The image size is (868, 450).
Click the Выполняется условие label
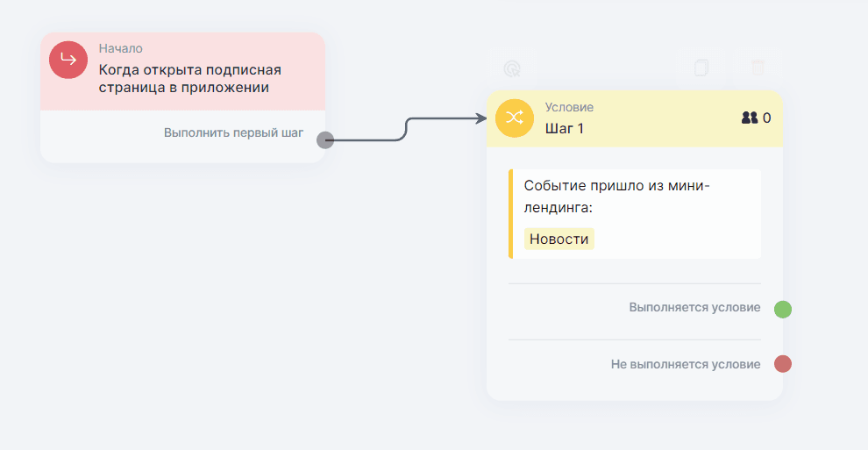pos(694,308)
